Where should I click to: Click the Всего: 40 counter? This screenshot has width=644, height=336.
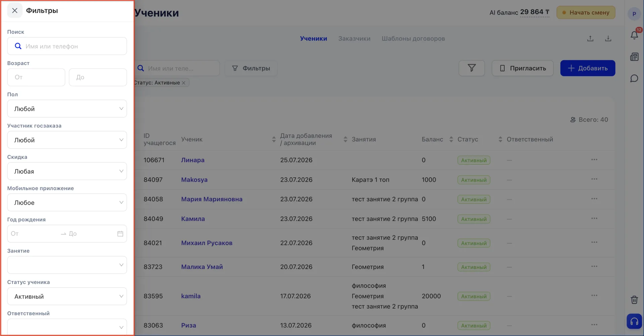(x=589, y=120)
